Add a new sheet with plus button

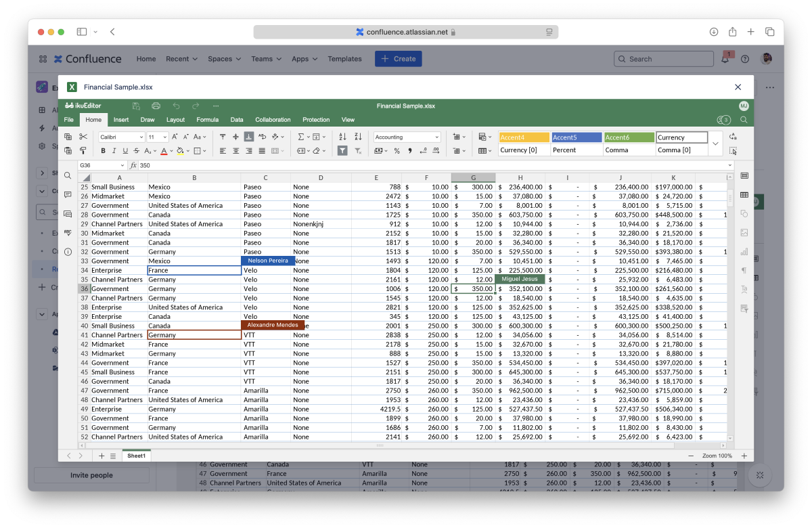point(101,456)
